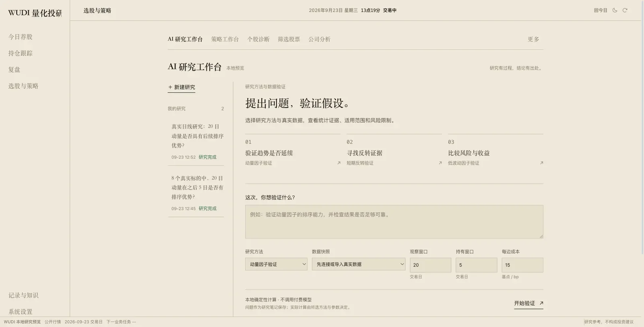The width and height of the screenshot is (644, 327).
Task: Click the 每边成本 input field
Action: pyautogui.click(x=522, y=265)
